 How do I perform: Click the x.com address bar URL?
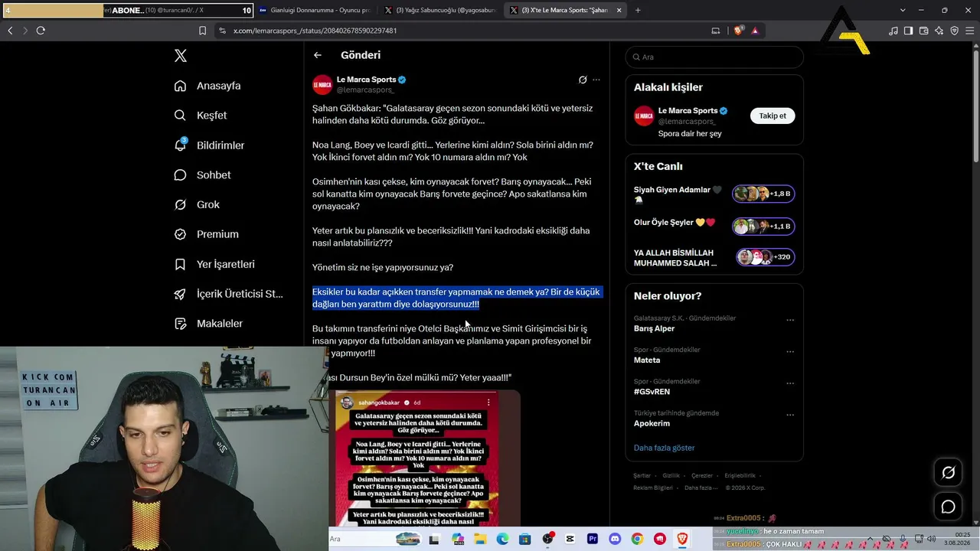(x=315, y=31)
